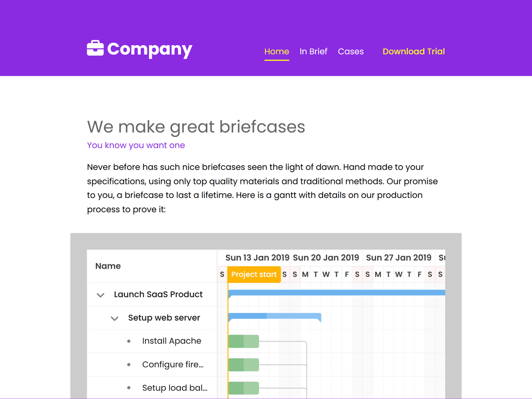This screenshot has height=399, width=532.
Task: Click the Setup web server summary bar
Action: tap(274, 316)
